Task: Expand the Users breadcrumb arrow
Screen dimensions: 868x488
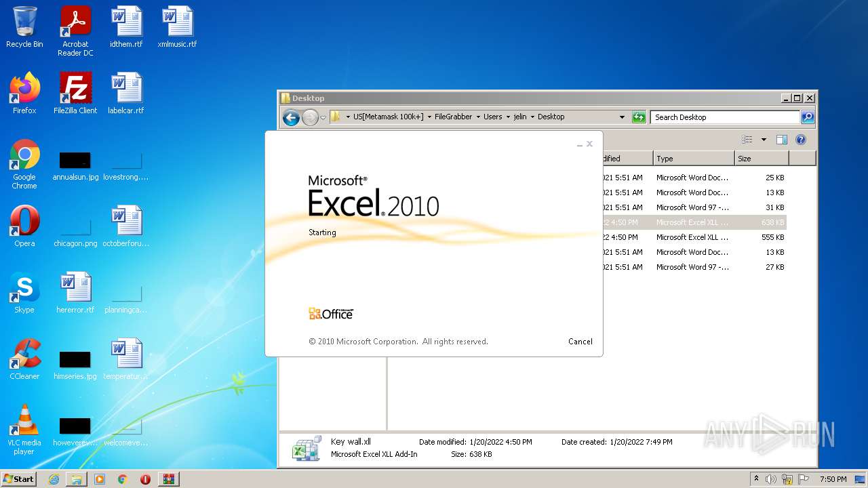Action: pyautogui.click(x=508, y=117)
